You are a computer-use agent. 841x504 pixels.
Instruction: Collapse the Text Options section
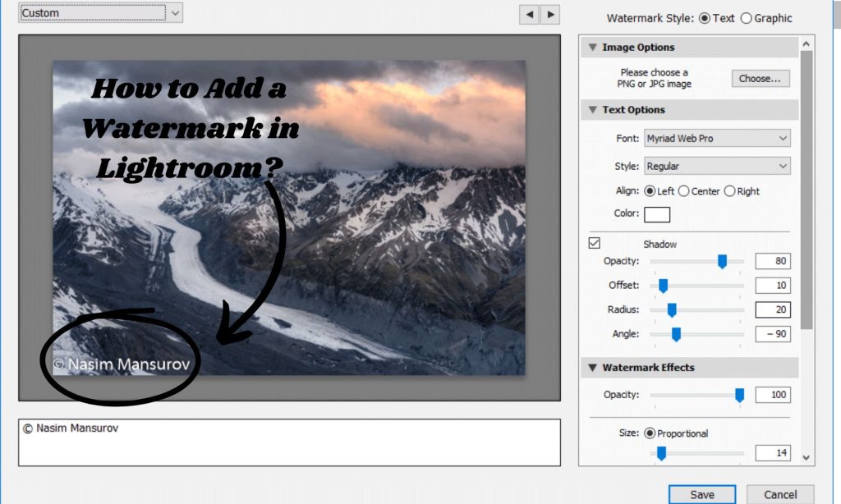coord(593,110)
